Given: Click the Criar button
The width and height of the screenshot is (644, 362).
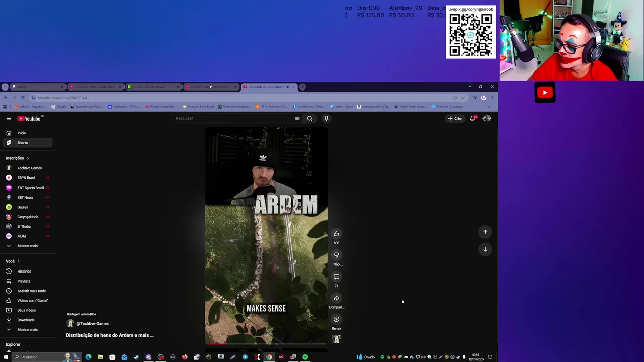Looking at the screenshot, I should [x=455, y=118].
